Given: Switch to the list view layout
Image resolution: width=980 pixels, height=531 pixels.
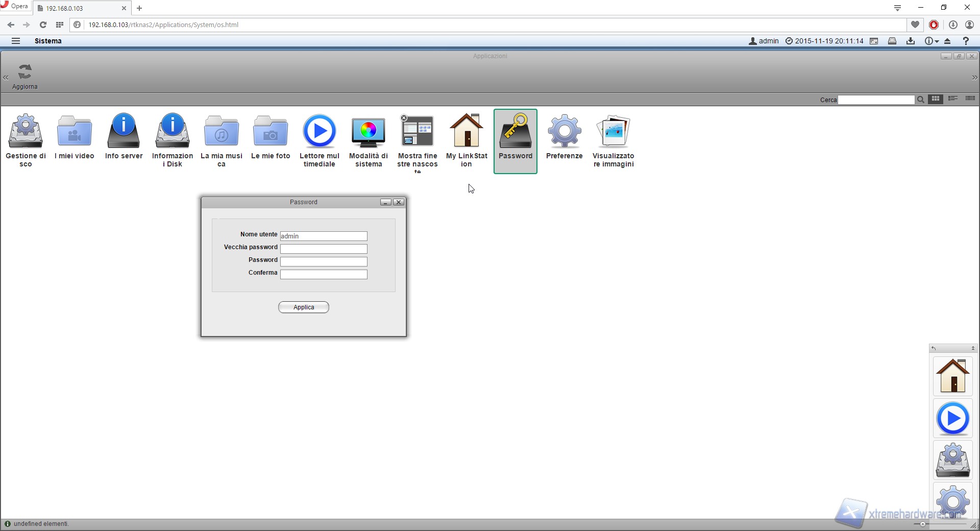Looking at the screenshot, I should (953, 99).
